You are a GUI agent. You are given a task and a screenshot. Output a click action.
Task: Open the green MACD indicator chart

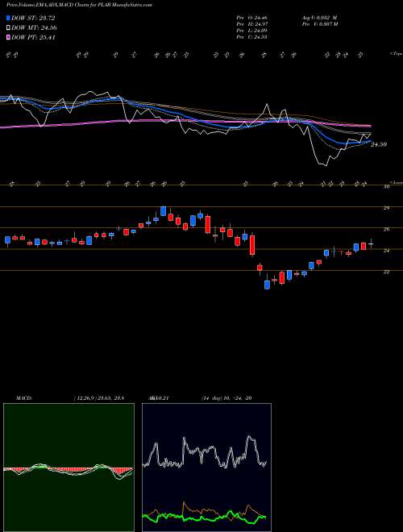[x=69, y=468]
